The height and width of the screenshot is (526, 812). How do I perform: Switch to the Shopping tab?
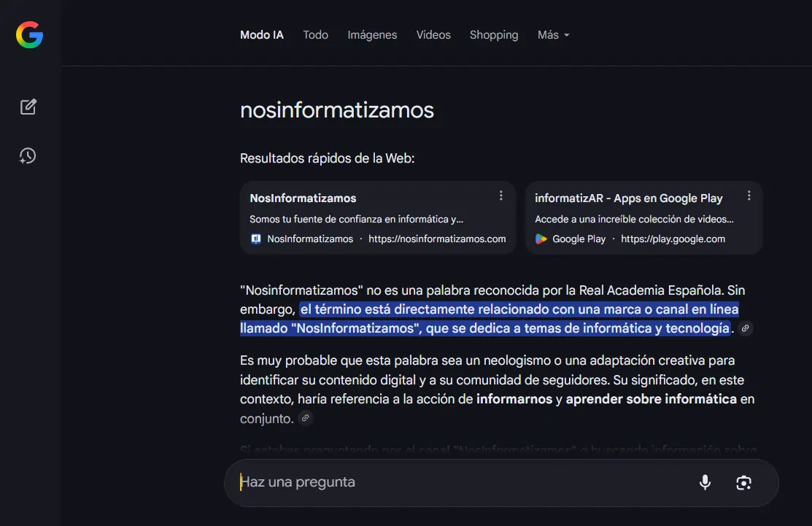tap(494, 35)
